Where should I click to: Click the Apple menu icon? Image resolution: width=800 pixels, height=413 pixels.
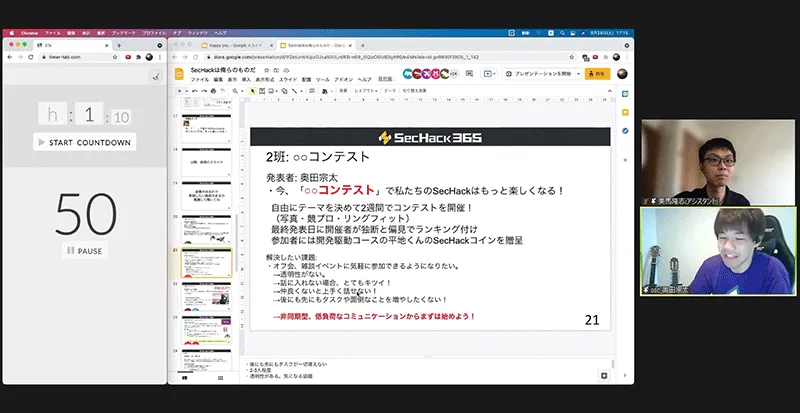point(11,33)
